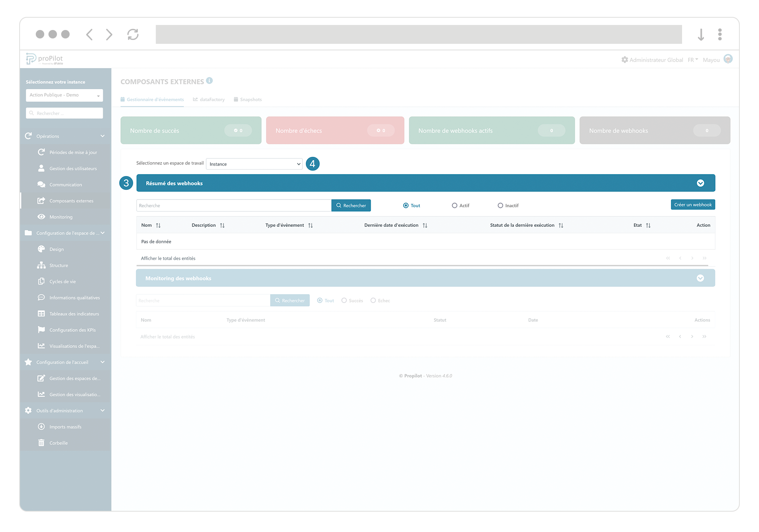Open Corbeille trash icon in sidebar

point(42,443)
